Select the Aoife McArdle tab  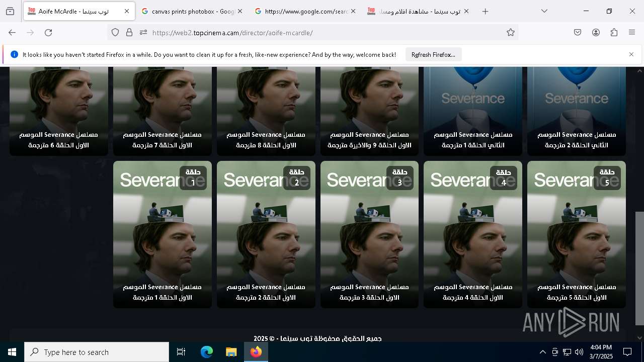[79, 11]
